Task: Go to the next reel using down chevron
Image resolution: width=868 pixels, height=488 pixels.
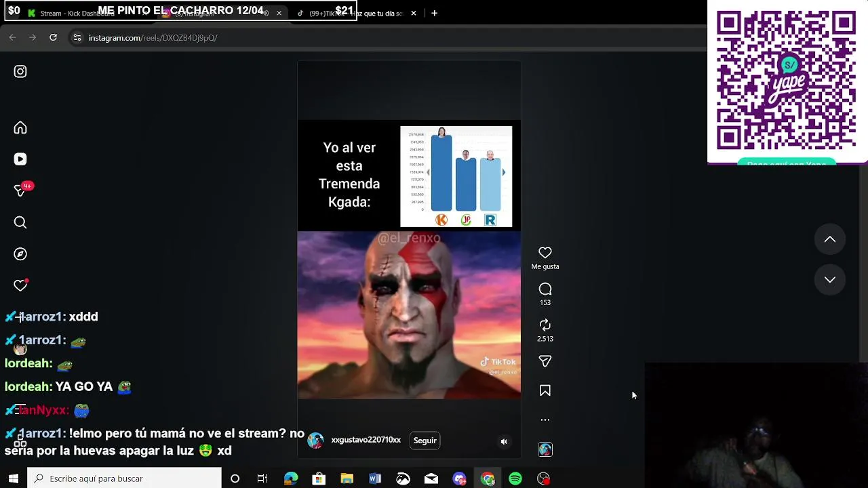Action: 830,279
